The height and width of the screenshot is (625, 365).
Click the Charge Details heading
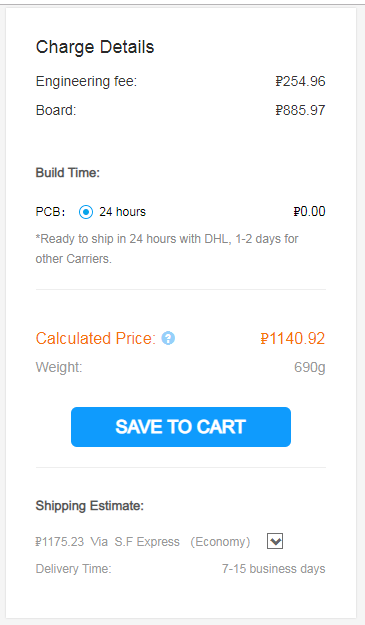95,47
